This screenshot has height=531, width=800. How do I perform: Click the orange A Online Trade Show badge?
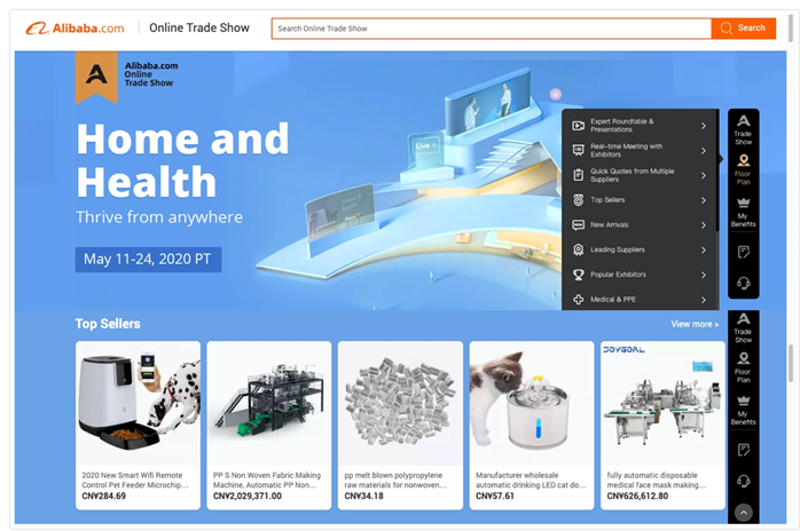coord(96,76)
